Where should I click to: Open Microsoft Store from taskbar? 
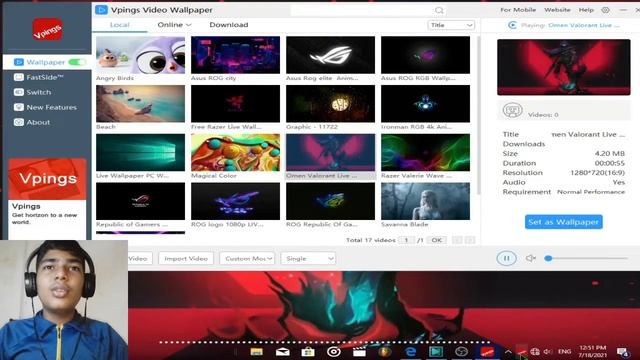308,352
